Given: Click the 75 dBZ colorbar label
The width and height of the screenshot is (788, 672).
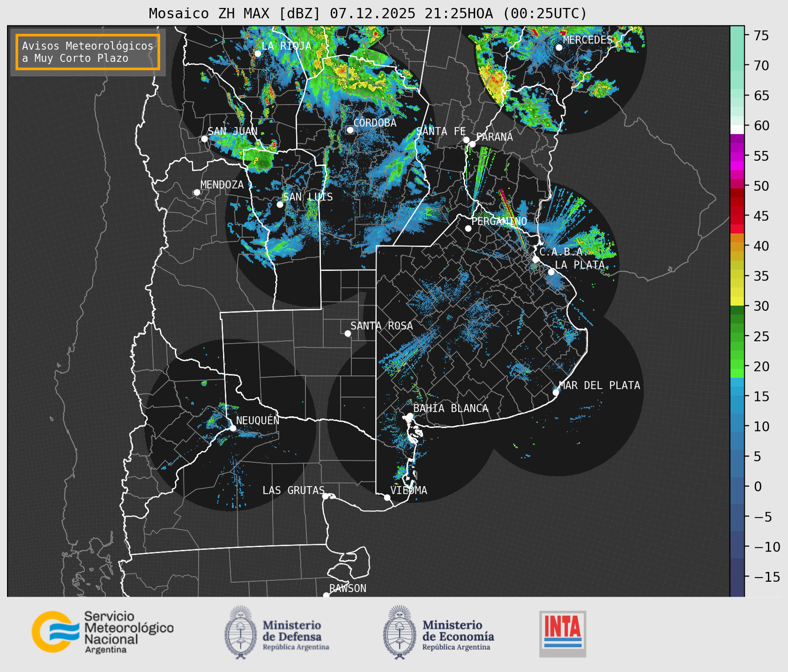Looking at the screenshot, I should point(761,36).
